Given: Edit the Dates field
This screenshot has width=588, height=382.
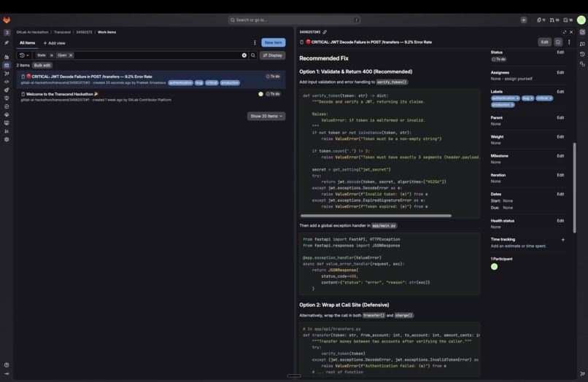Looking at the screenshot, I should pos(560,194).
